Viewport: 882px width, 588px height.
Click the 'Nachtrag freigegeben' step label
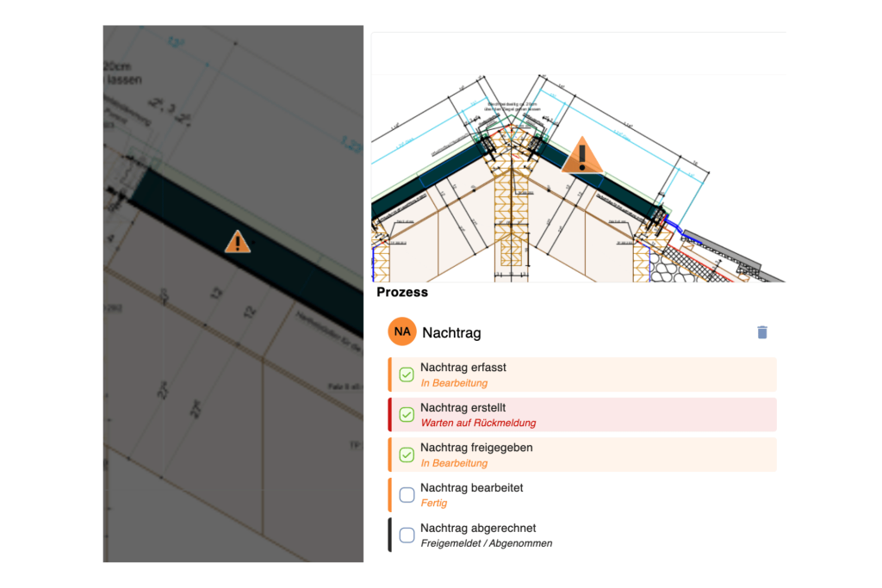[476, 448]
